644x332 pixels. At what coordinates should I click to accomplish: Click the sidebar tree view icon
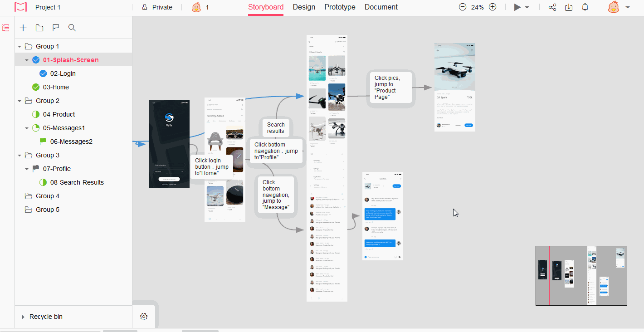point(5,28)
